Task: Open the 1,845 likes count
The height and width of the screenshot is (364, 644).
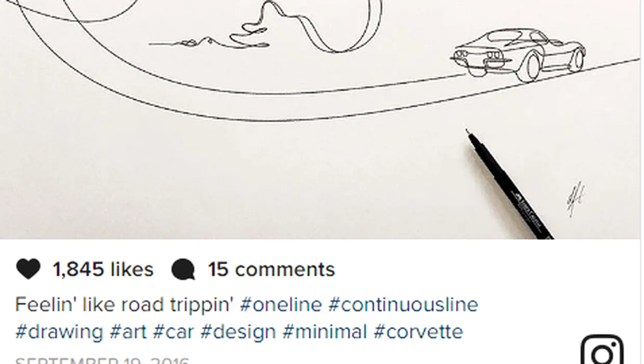Action: tap(103, 269)
